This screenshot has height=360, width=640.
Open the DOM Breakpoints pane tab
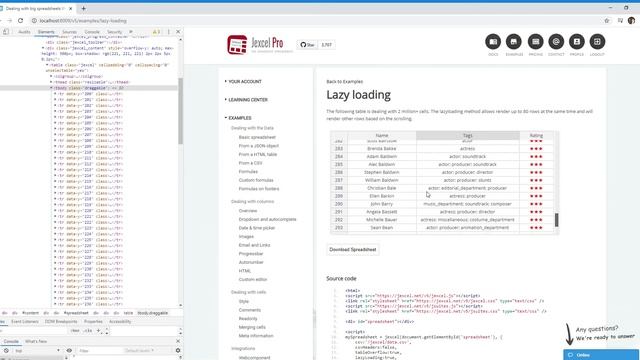pyautogui.click(x=61, y=322)
